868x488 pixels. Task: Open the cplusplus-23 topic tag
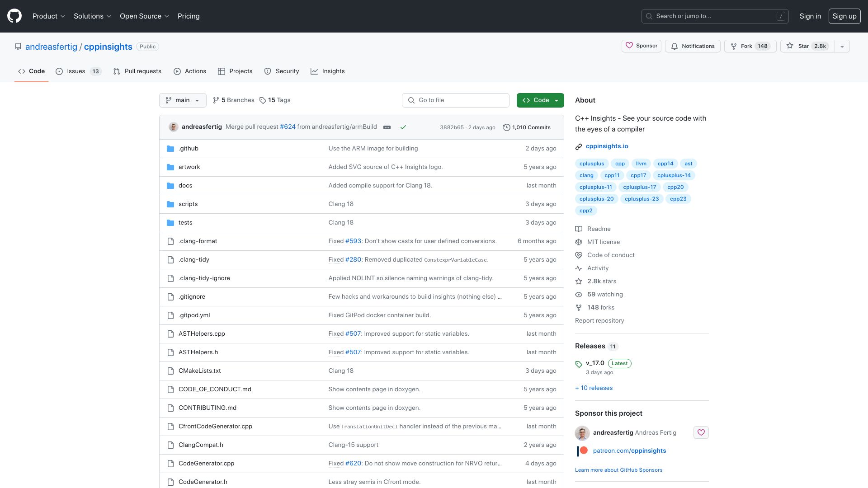pyautogui.click(x=642, y=199)
